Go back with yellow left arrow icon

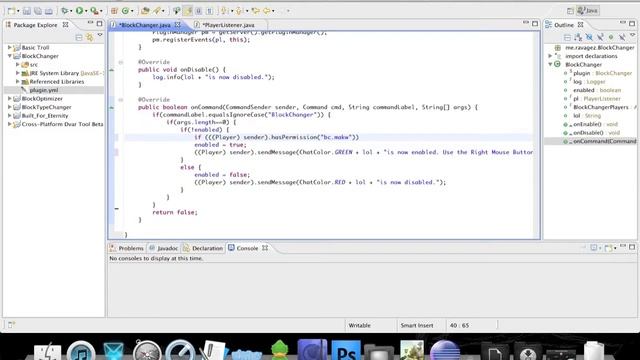pyautogui.click(x=267, y=11)
